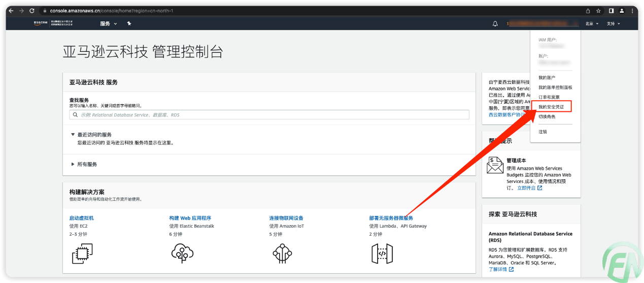The image size is (644, 283).
Task: Click the share page icon in address bar
Action: click(x=588, y=11)
